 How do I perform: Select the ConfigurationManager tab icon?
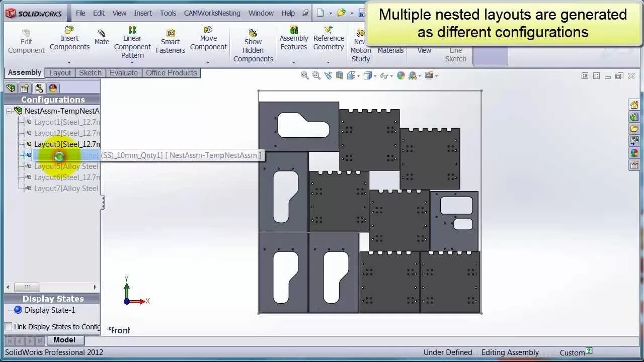pos(38,88)
